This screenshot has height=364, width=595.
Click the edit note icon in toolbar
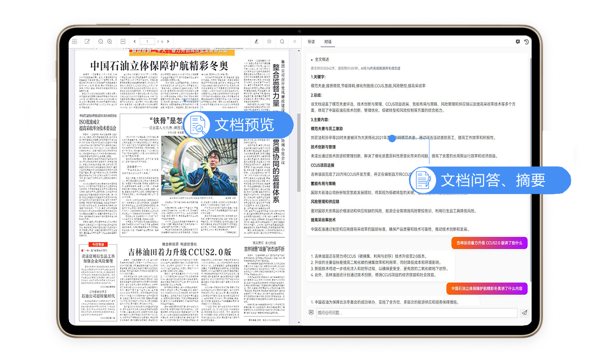(x=87, y=42)
